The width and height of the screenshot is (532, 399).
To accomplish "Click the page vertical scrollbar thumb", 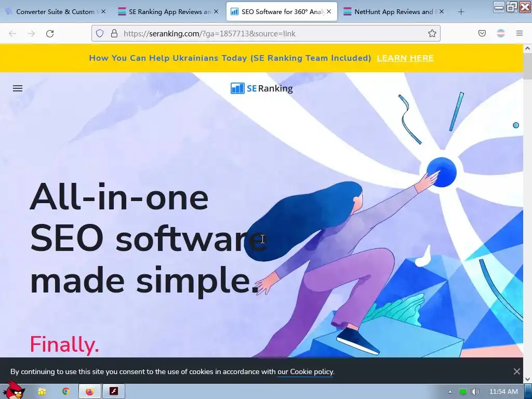I will [x=527, y=66].
